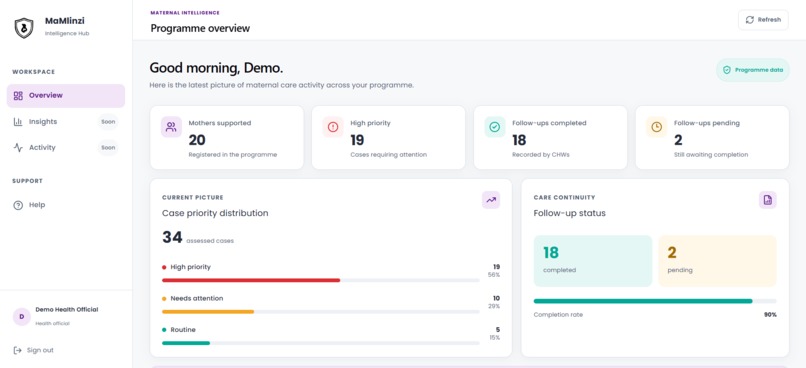Open the Overview grid icon
Screen dimensions: 806x368
pos(18,96)
